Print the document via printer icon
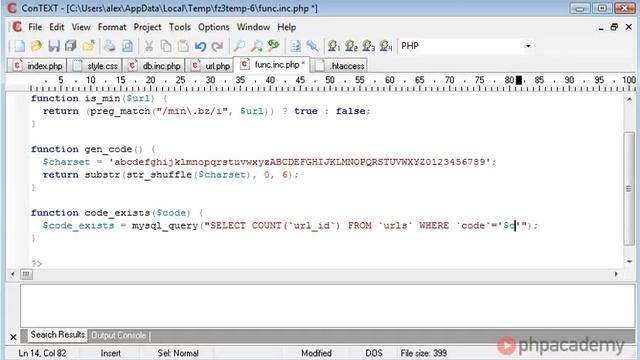 tap(109, 46)
